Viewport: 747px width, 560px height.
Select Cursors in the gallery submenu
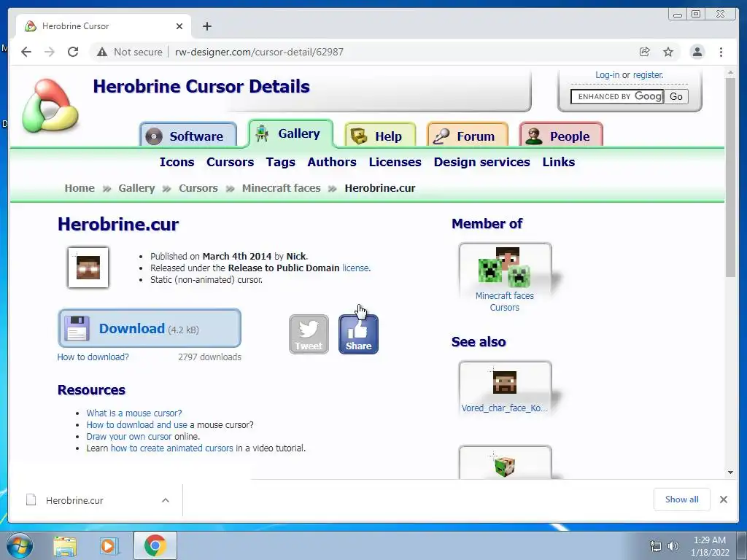pyautogui.click(x=230, y=162)
